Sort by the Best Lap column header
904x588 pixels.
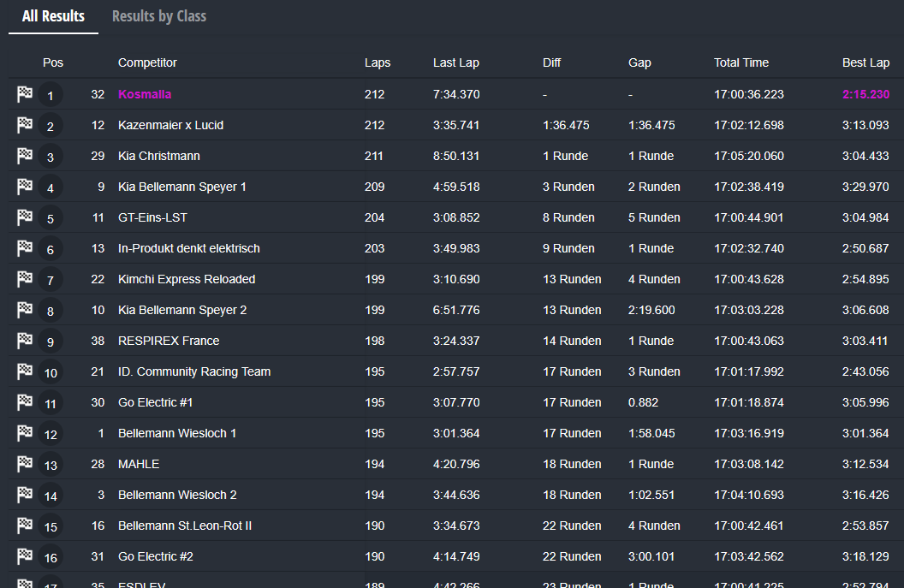click(x=865, y=62)
